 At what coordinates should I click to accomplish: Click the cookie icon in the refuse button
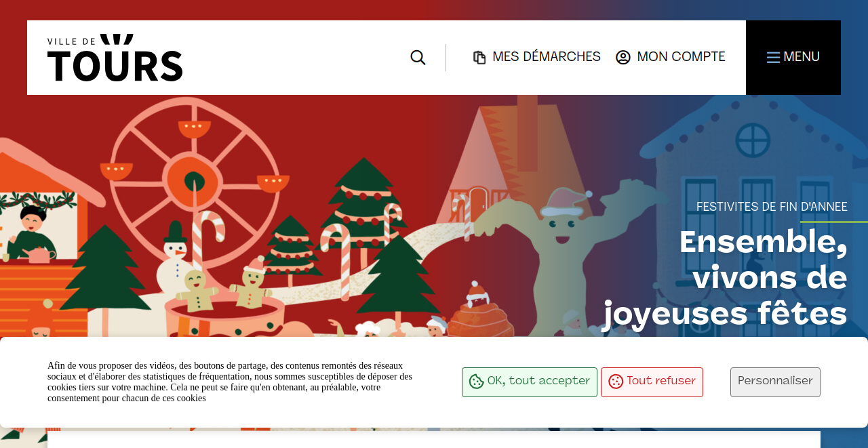pyautogui.click(x=616, y=382)
